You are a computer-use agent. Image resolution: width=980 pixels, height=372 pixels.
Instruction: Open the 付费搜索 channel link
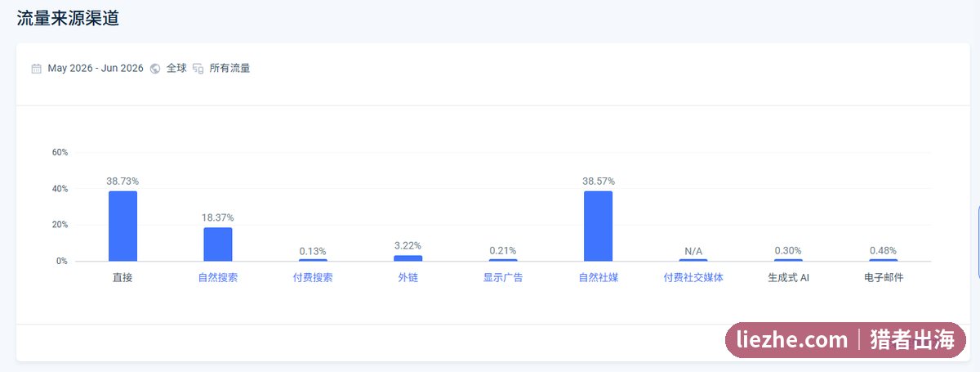tap(313, 278)
